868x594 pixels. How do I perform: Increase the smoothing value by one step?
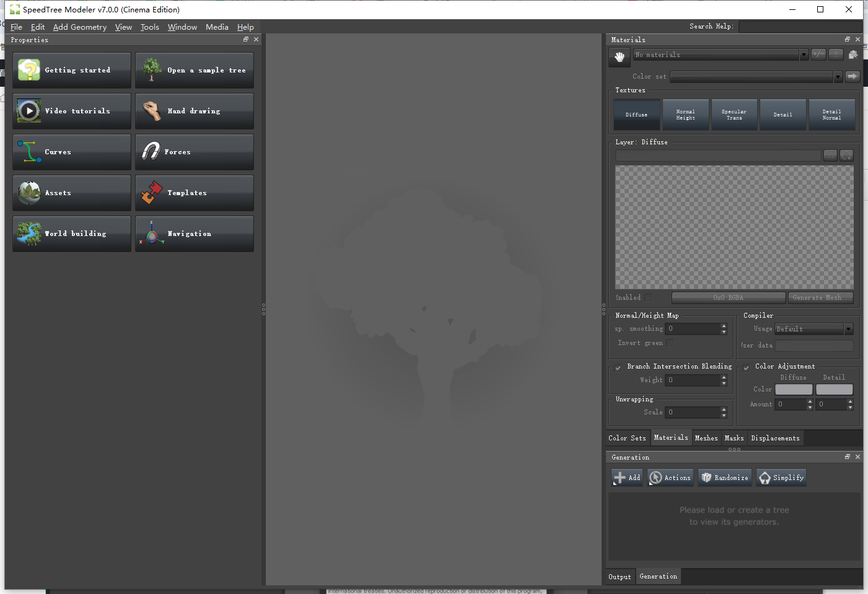[x=724, y=326]
